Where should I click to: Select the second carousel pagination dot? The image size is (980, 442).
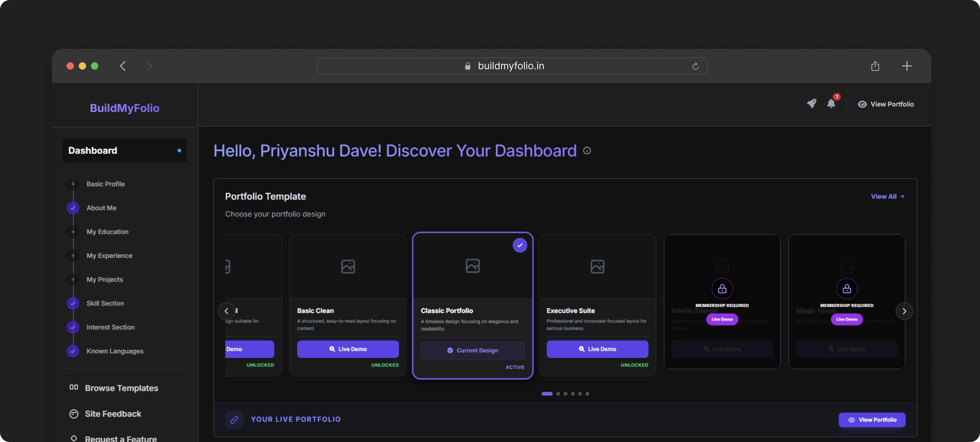tap(558, 394)
